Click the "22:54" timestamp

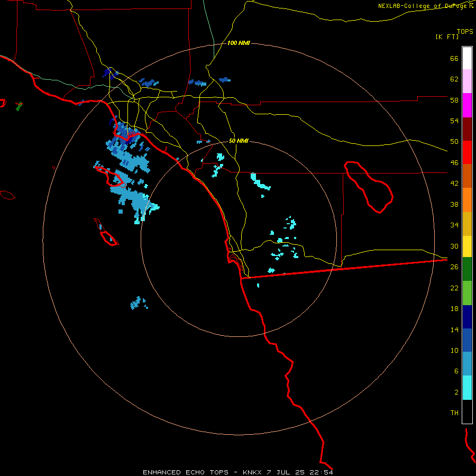(322, 472)
